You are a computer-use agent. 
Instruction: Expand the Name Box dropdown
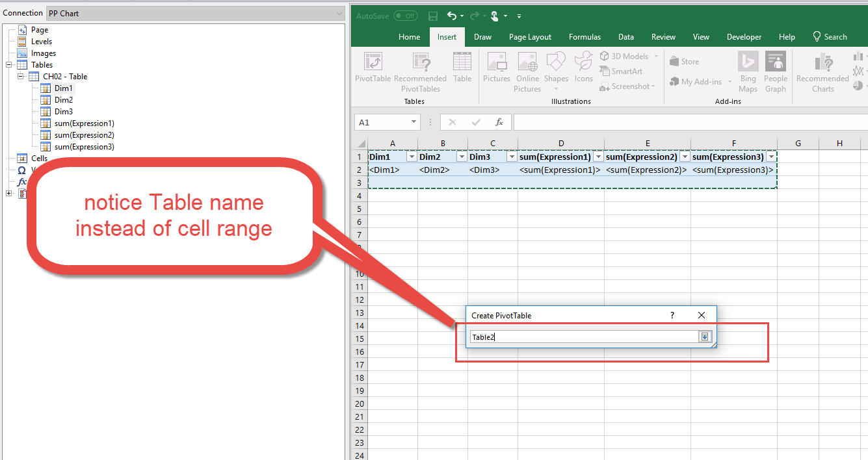414,122
